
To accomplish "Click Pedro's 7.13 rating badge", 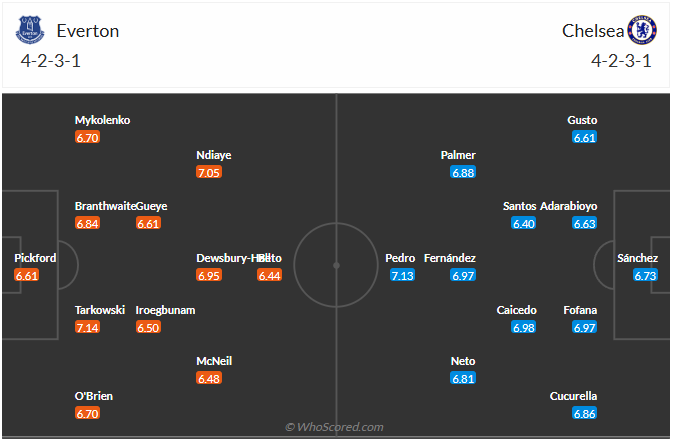I will point(402,275).
